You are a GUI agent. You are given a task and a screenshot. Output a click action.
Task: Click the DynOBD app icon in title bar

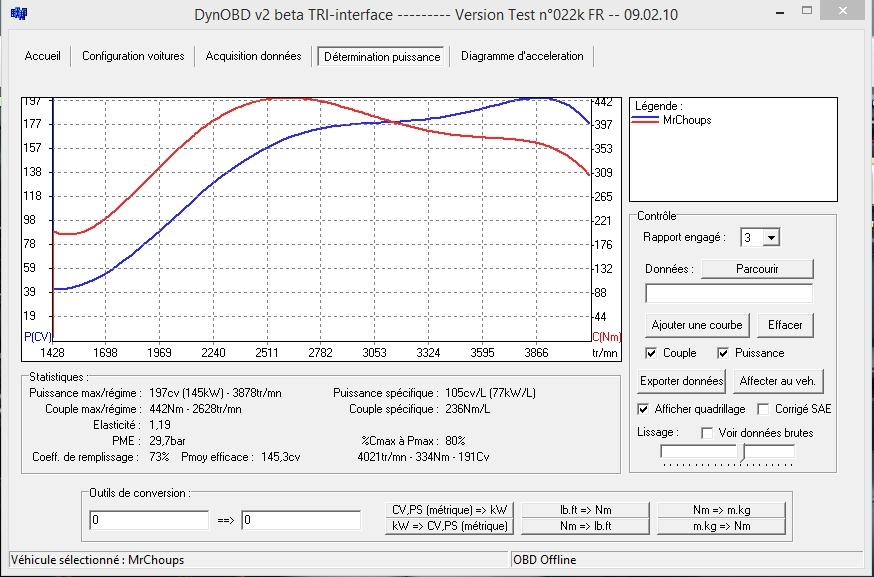pos(18,13)
